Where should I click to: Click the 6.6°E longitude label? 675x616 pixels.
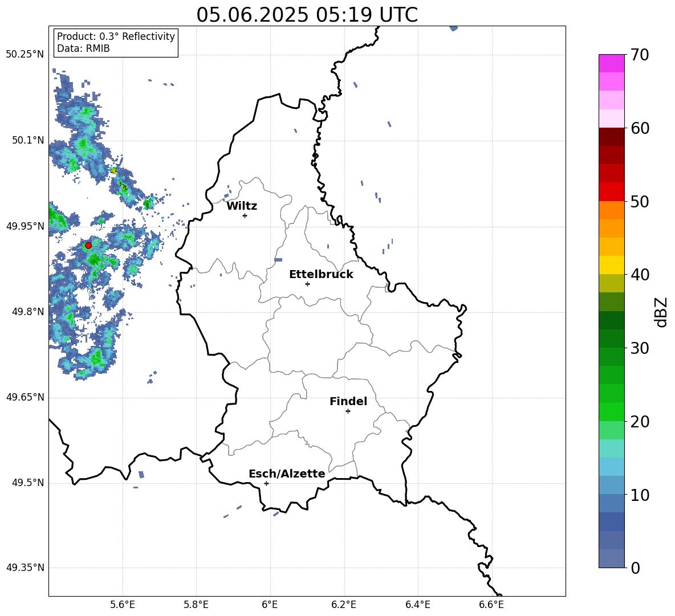coord(491,605)
